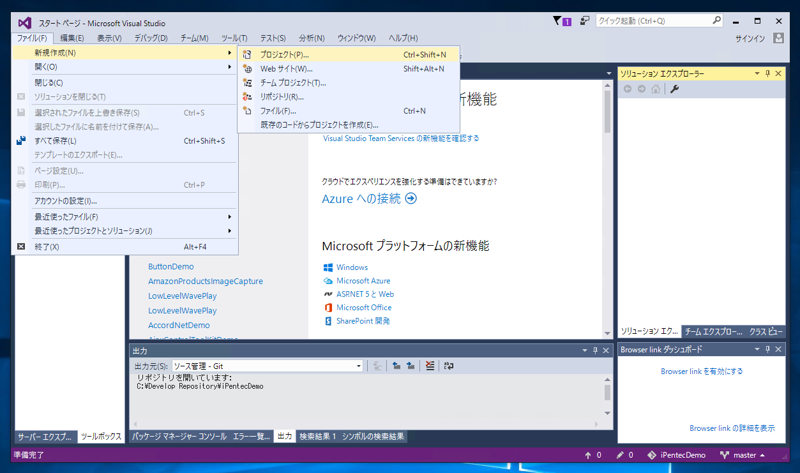Viewport: 800px width, 473px height.
Task: Click the output pane vertical scrollbar
Action: [x=607, y=395]
